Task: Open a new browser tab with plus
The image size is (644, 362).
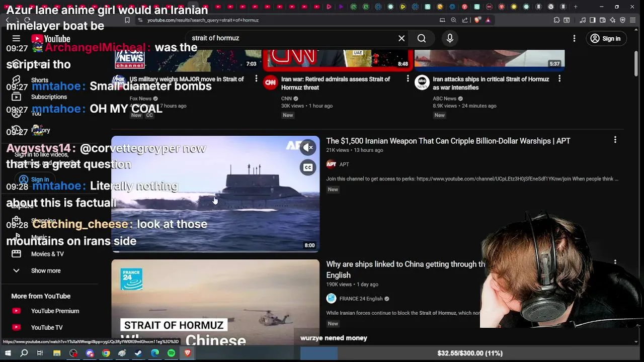Action: [576, 7]
